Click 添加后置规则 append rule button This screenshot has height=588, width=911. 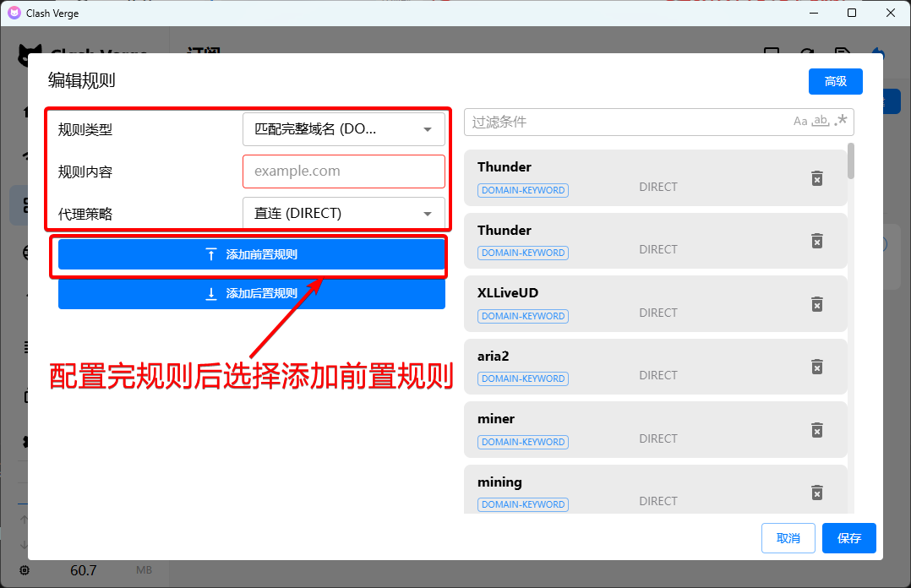click(252, 294)
